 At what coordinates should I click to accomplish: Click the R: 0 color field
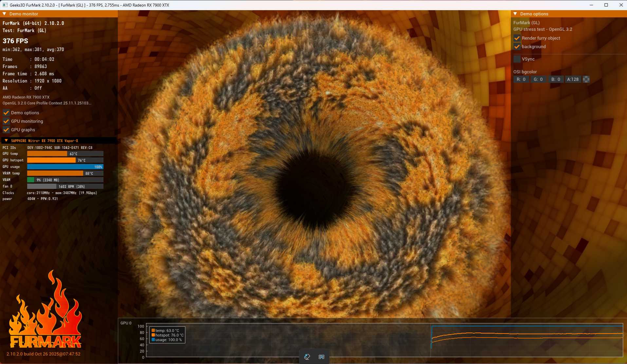pyautogui.click(x=521, y=79)
